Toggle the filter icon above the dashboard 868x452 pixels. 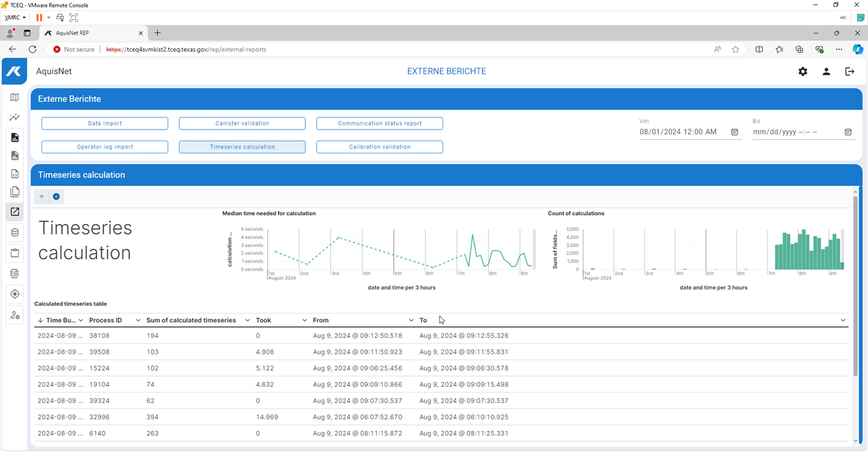41,197
